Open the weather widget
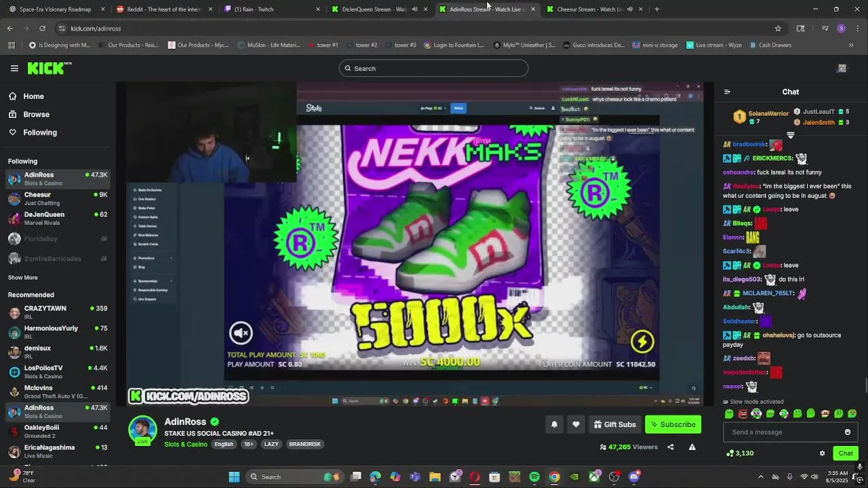 [x=22, y=476]
